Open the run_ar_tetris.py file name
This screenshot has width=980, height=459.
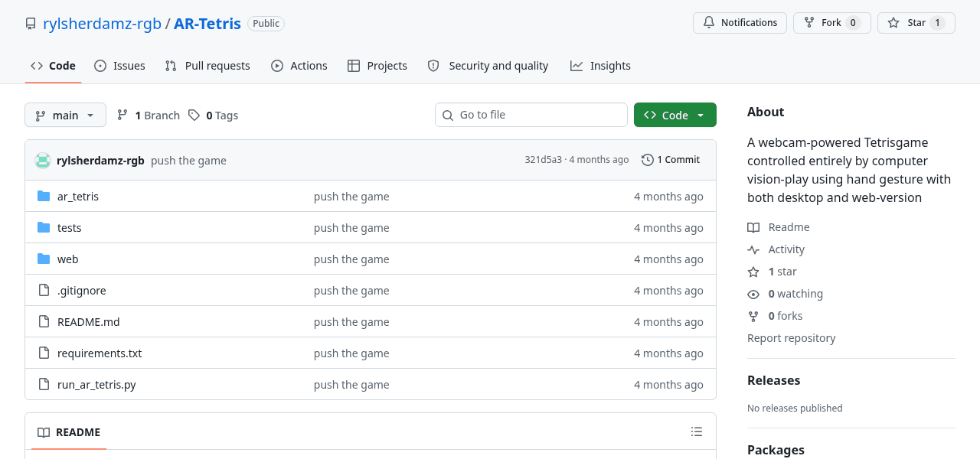[96, 385]
